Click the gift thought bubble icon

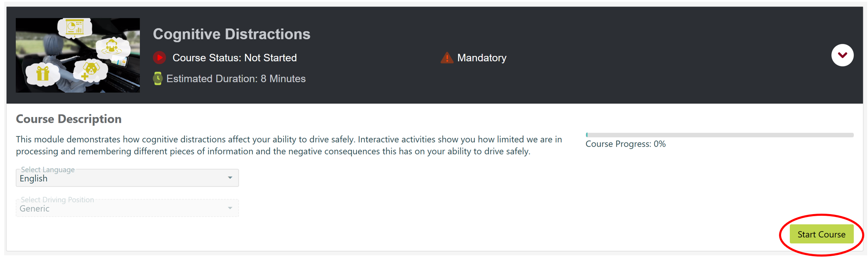(42, 74)
